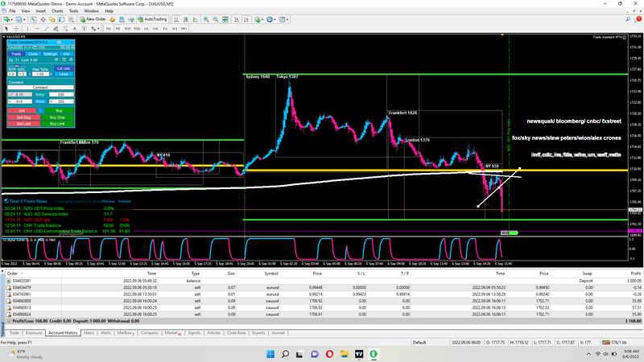Toggle the small blue square between Sell and Buy
The image size is (644, 362).
pyautogui.click(x=42, y=109)
